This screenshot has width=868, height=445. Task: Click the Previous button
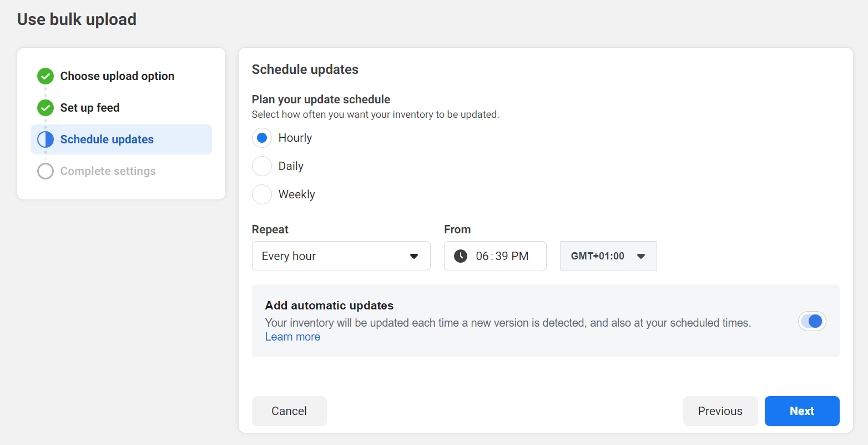tap(720, 411)
